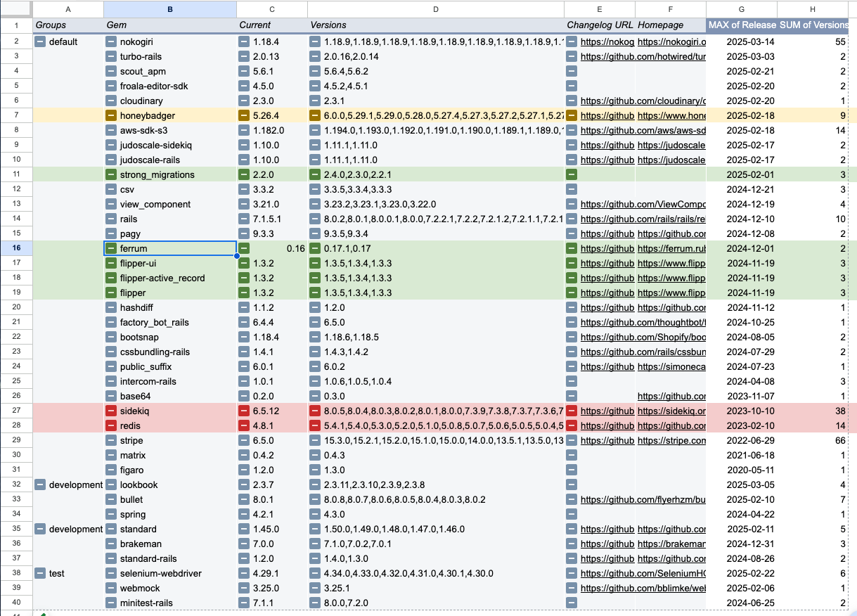Click minus icon before current version 7.1.5.1
857x616 pixels.
(244, 219)
